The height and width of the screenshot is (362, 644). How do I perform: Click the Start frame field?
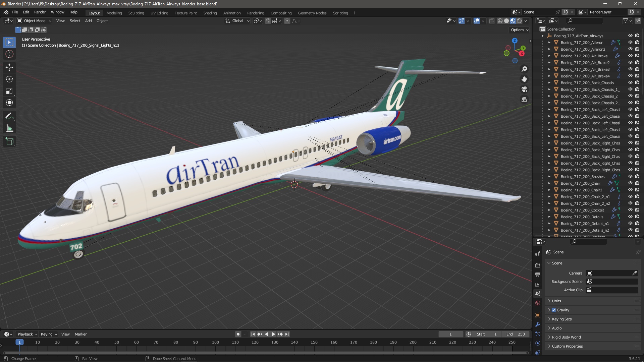pos(487,334)
